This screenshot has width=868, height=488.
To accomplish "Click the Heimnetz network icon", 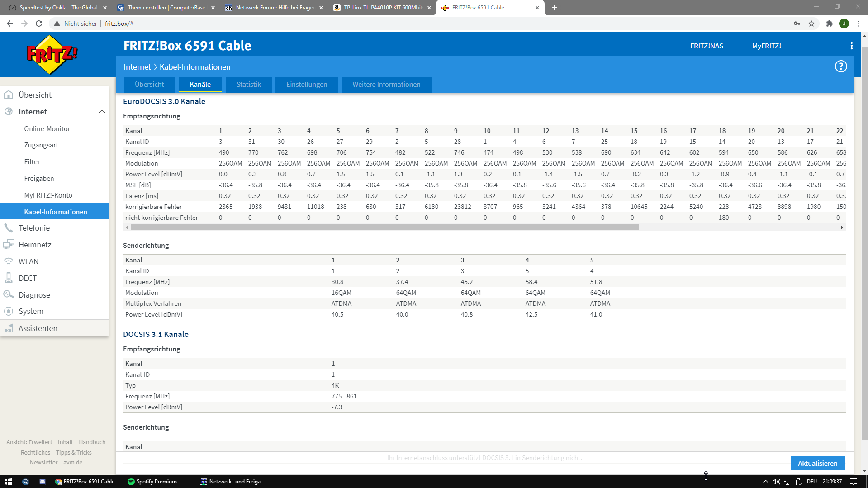I will click(9, 245).
